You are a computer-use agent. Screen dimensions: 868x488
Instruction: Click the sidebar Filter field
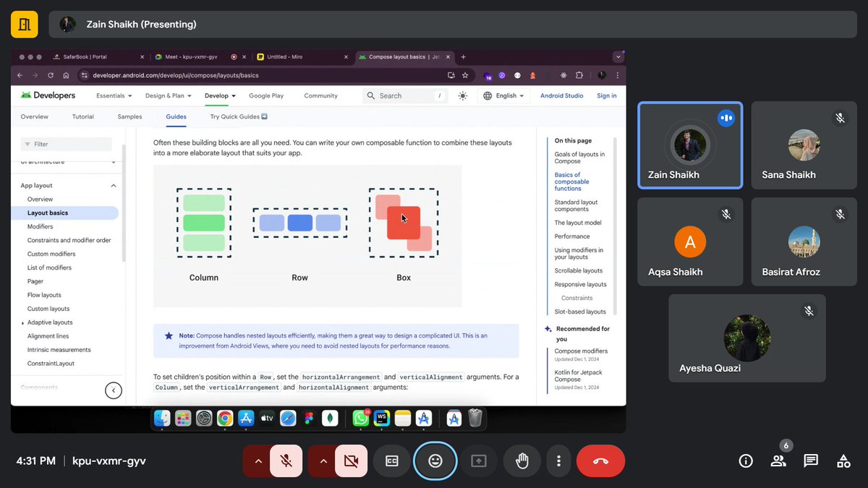pos(66,144)
